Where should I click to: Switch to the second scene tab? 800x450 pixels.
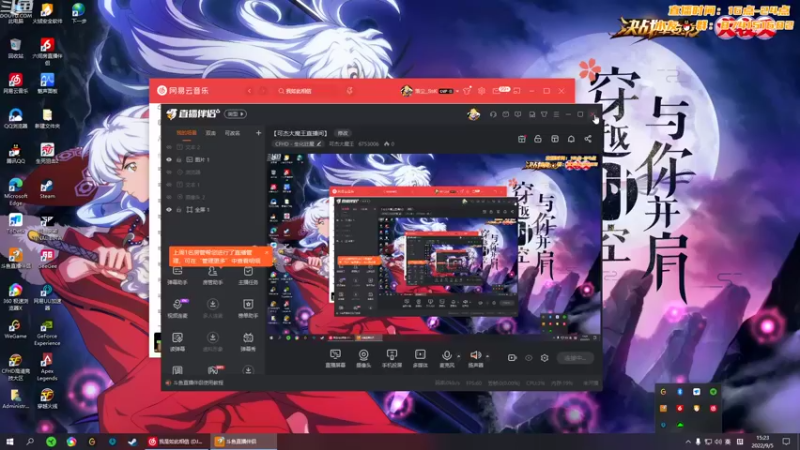click(210, 133)
